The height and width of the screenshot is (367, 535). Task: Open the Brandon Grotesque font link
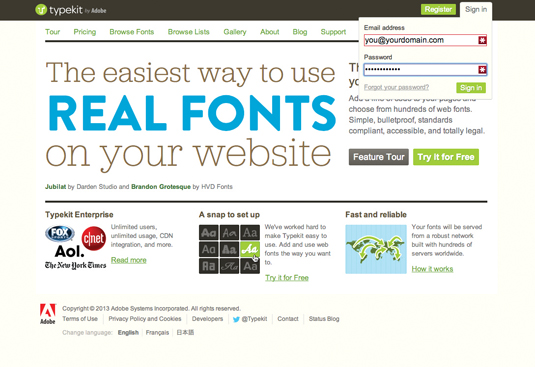[x=161, y=187]
